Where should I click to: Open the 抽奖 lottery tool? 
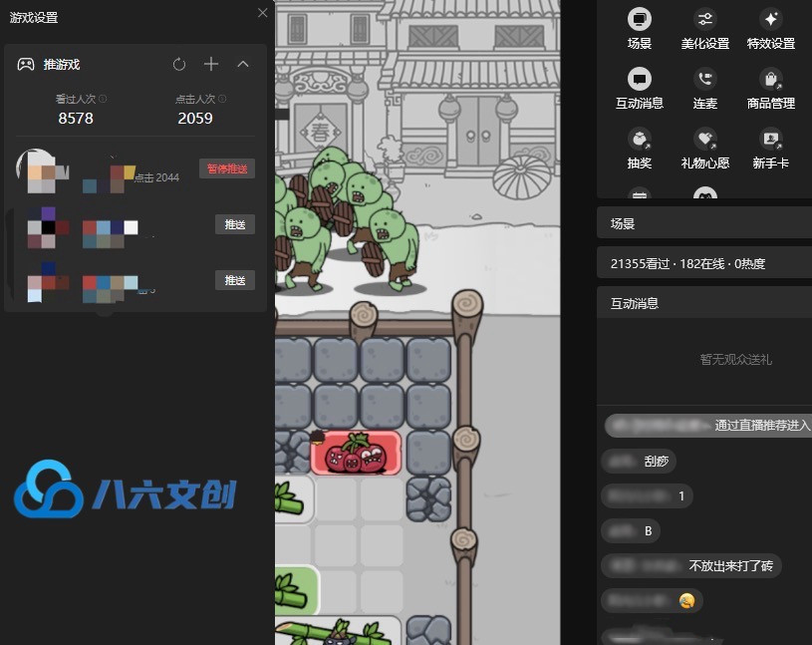(x=640, y=139)
